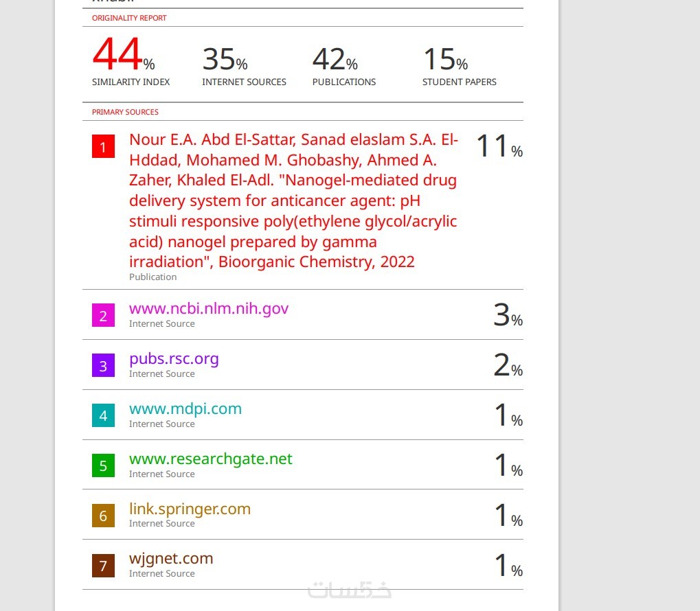The image size is (700, 611).
Task: Click the 15% student papers figure
Action: [444, 60]
